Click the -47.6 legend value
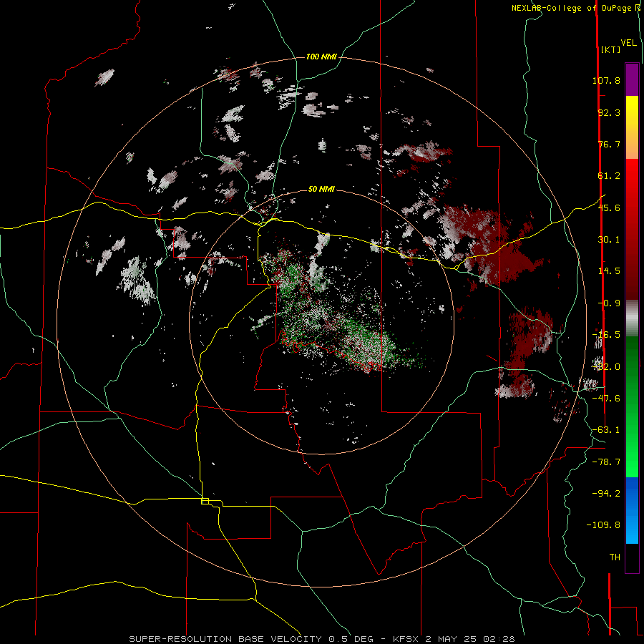644x644 pixels. pyautogui.click(x=606, y=399)
